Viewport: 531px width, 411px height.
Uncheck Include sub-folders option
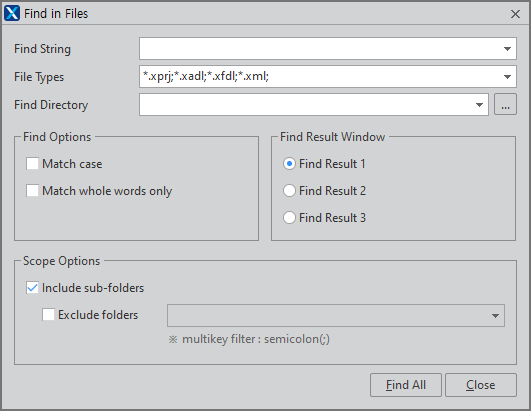pyautogui.click(x=32, y=288)
